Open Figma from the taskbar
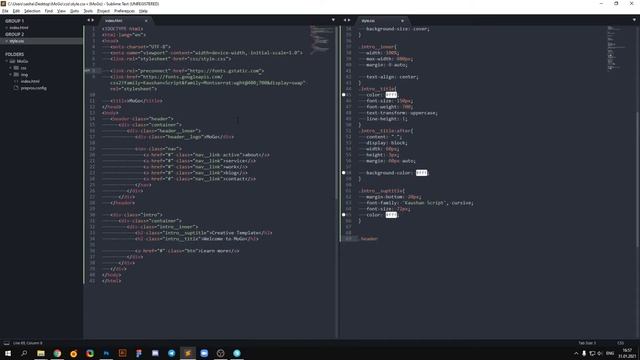The height and width of the screenshot is (360, 640). 139,353
